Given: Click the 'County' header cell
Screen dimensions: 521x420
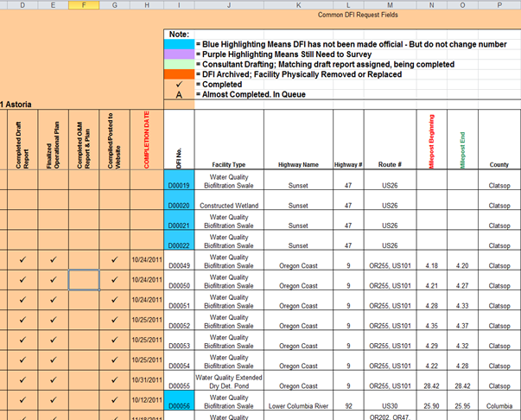Looking at the screenshot, I should click(x=499, y=139).
